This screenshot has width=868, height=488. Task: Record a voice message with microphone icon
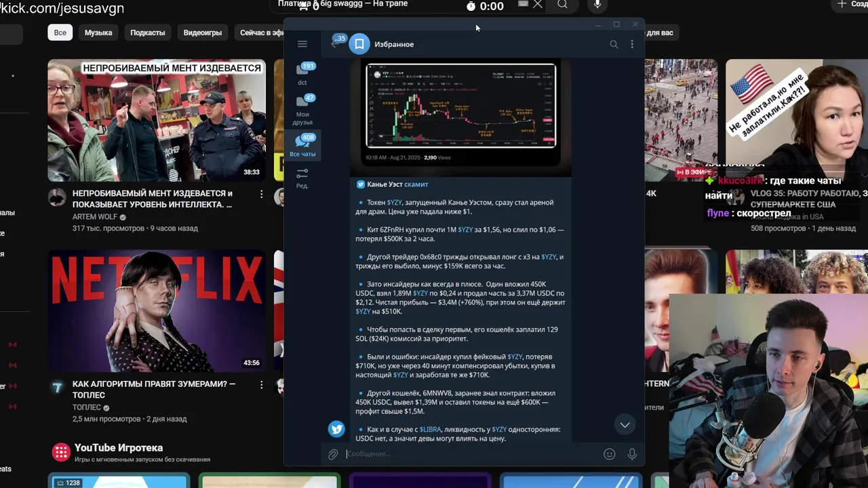[x=632, y=454]
